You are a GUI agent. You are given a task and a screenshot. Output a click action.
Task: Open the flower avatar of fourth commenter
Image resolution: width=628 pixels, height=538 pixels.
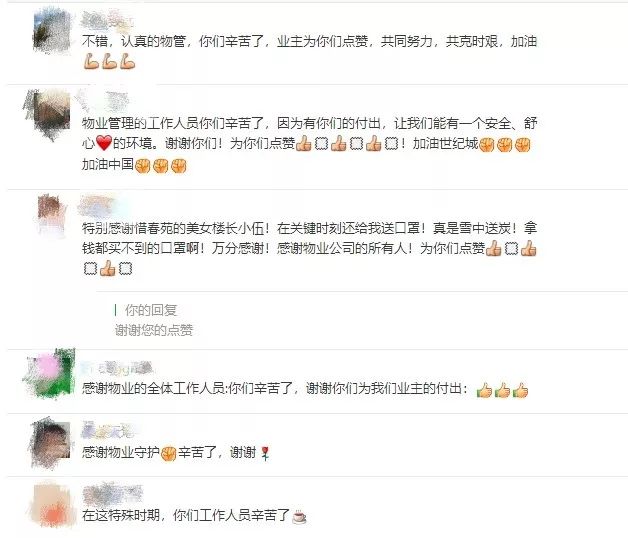(50, 373)
